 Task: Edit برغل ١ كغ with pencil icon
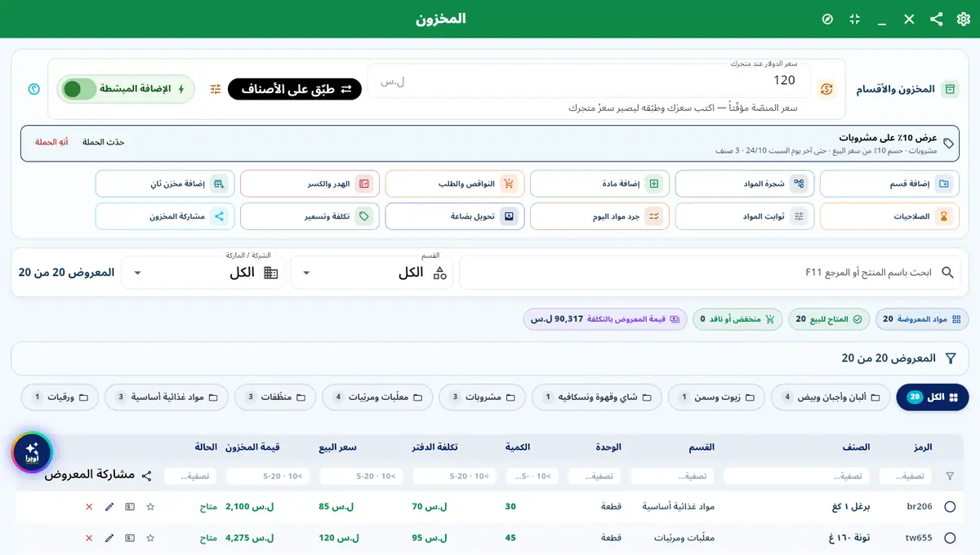109,507
